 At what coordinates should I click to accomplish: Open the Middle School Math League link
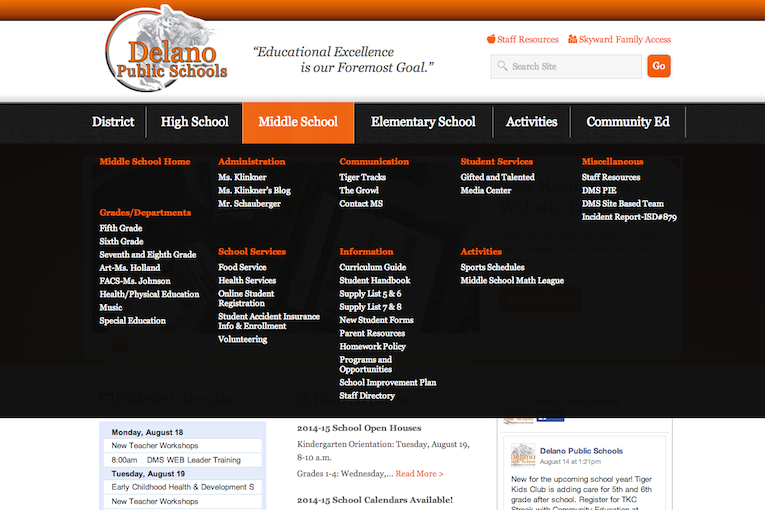[x=512, y=280]
